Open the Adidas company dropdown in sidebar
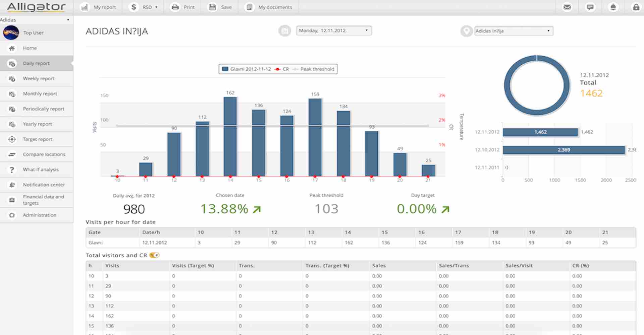This screenshot has width=644, height=335. click(x=36, y=20)
